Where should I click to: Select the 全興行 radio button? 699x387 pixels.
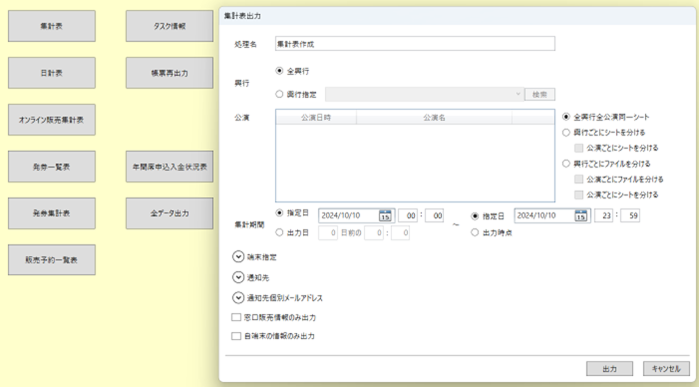pos(280,71)
